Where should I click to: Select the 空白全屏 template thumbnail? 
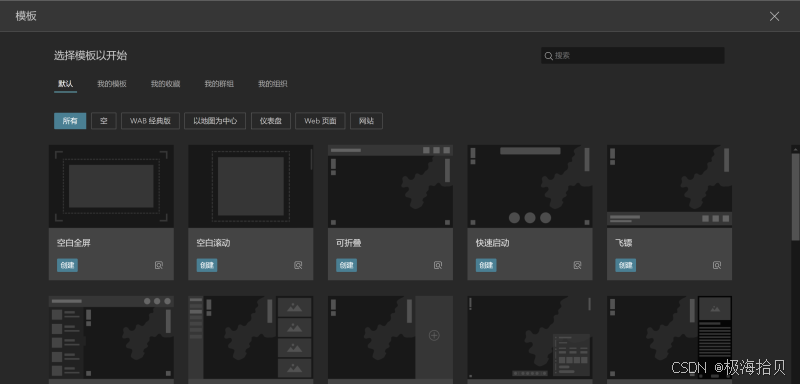(x=111, y=186)
